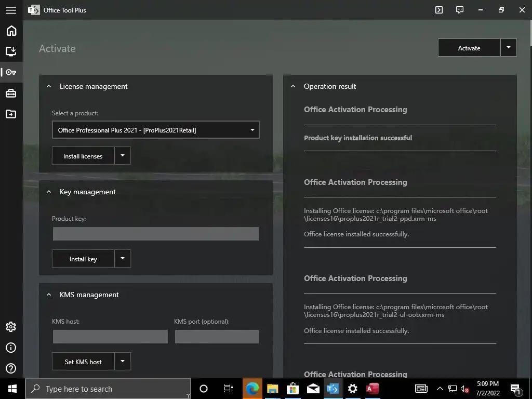Open the Deploy page in sidebar
The width and height of the screenshot is (532, 399).
coord(11,51)
